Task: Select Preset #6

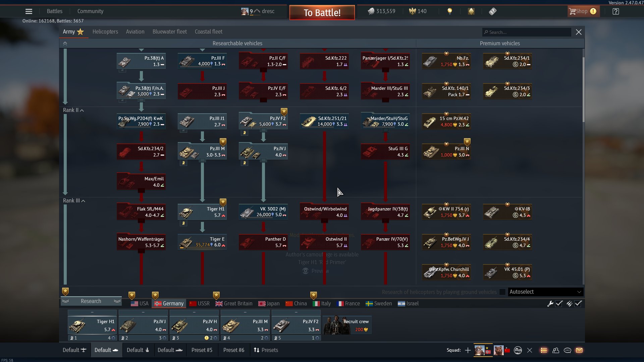Action: point(234,350)
